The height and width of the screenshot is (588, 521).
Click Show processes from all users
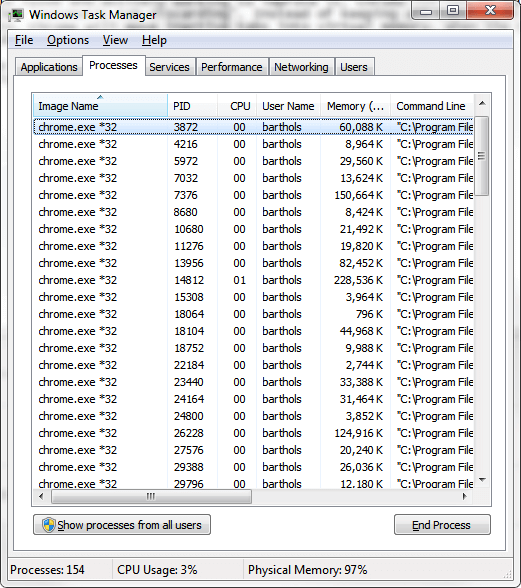click(x=122, y=525)
